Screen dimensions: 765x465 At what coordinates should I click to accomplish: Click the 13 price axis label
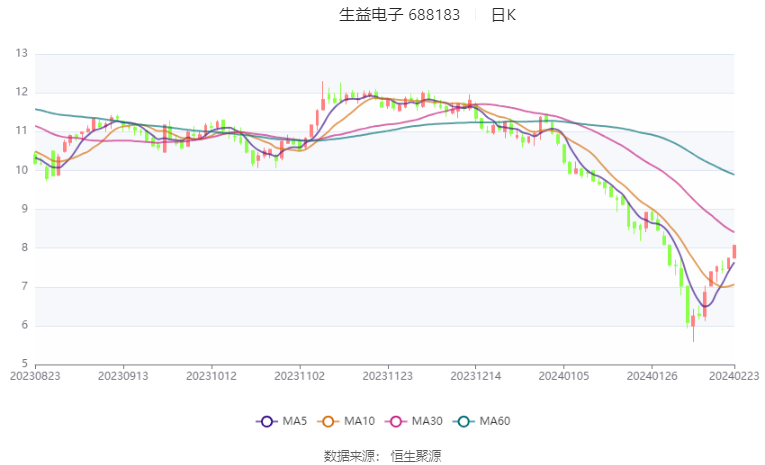click(21, 53)
